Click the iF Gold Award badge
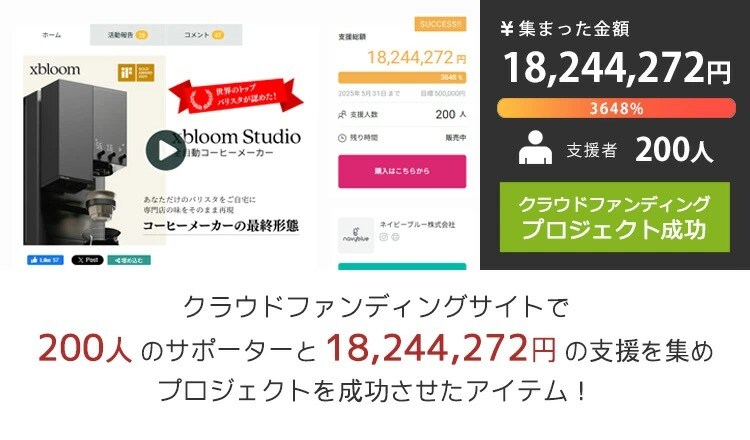Viewport: 750px width, 440px height. point(136,73)
